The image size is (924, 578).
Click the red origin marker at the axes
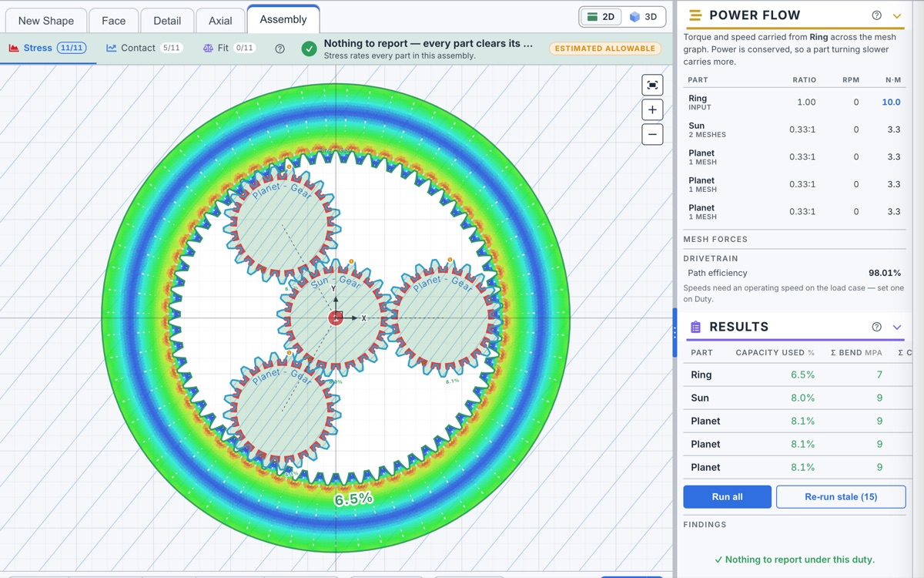click(336, 318)
